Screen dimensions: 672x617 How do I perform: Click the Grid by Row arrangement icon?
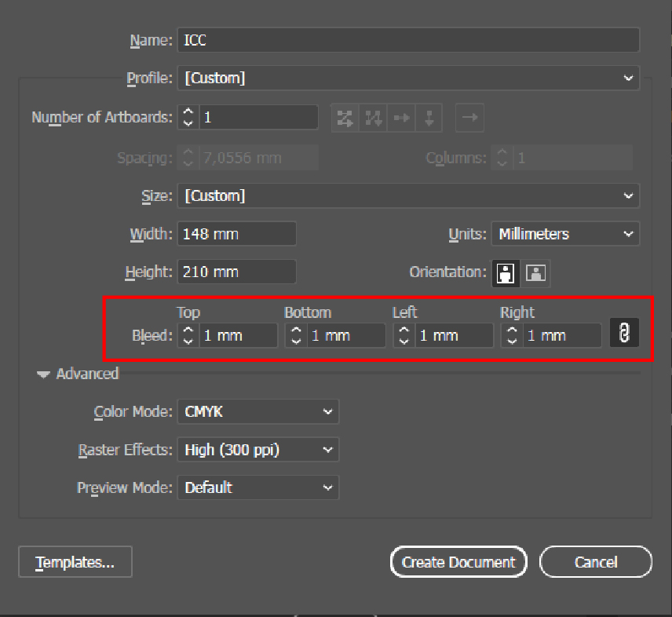click(x=345, y=118)
